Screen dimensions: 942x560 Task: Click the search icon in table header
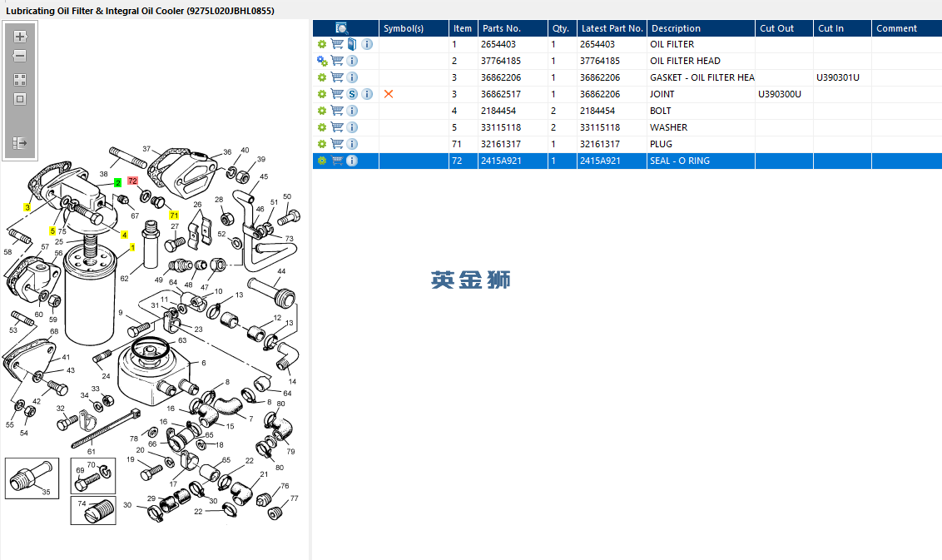tap(342, 28)
